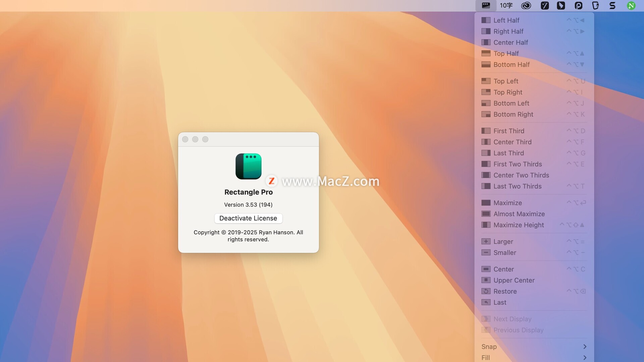Pick the Center Third menu label
The width and height of the screenshot is (644, 362).
pyautogui.click(x=512, y=142)
